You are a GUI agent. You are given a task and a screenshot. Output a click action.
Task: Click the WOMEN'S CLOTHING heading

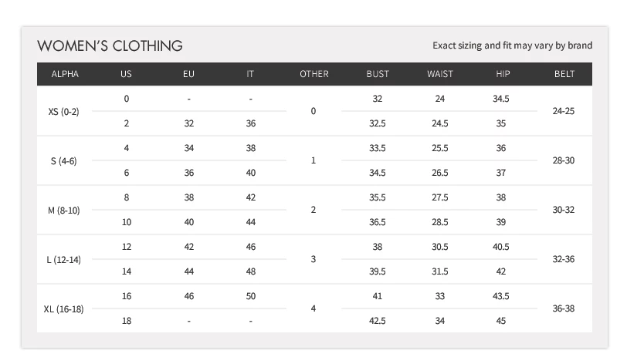coord(110,45)
